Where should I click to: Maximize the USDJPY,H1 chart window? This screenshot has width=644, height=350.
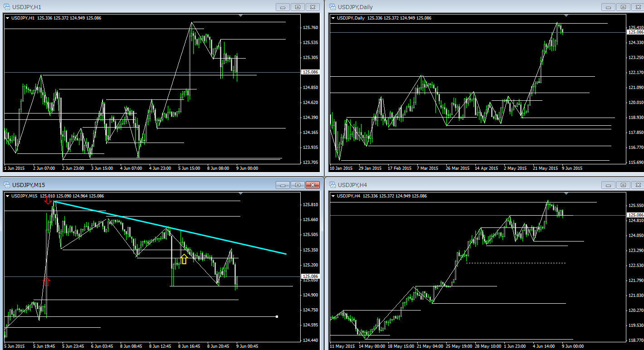(x=298, y=7)
